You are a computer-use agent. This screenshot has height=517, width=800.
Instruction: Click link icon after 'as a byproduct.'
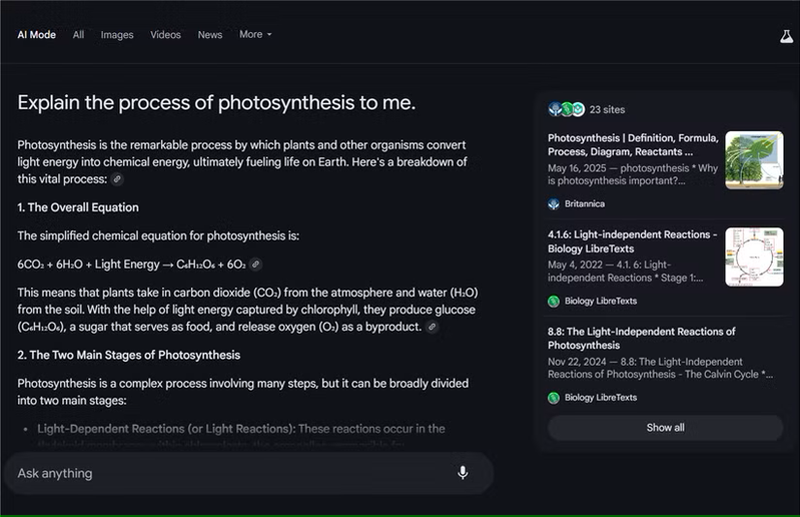432,327
